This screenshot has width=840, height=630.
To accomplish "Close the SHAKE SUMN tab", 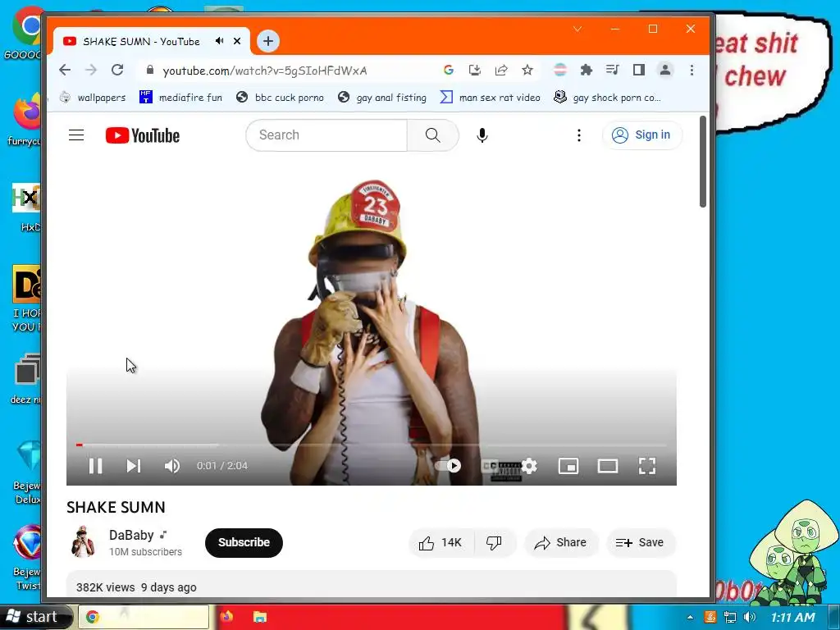I will click(237, 41).
